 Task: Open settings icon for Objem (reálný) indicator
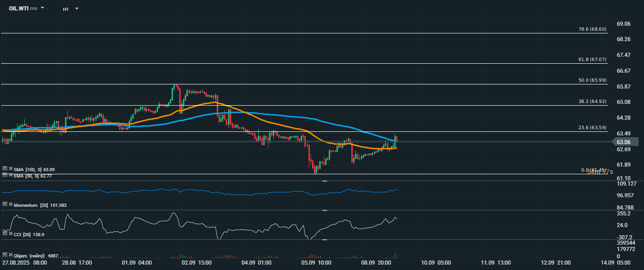click(5, 255)
